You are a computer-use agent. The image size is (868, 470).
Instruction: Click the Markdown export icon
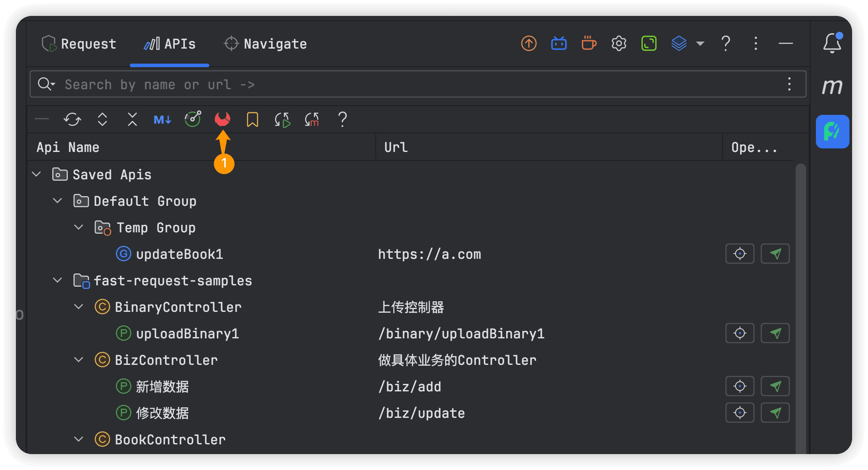coord(162,119)
